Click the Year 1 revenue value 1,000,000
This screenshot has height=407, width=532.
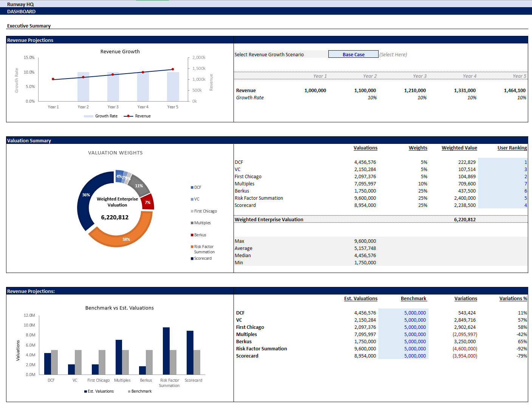tap(315, 91)
